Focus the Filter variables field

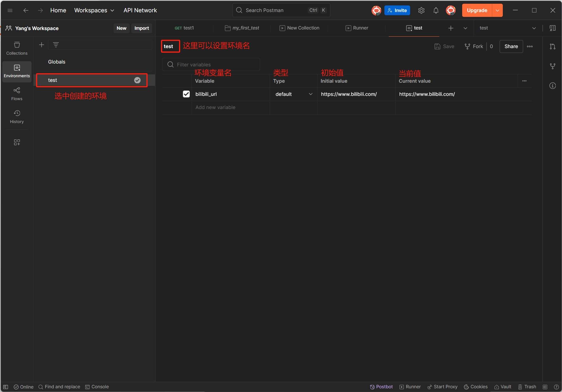tap(211, 64)
